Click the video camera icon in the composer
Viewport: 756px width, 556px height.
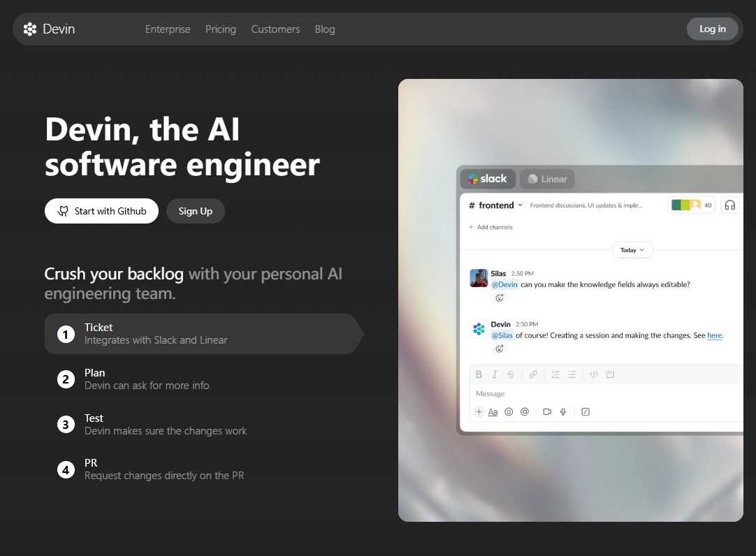(x=547, y=412)
